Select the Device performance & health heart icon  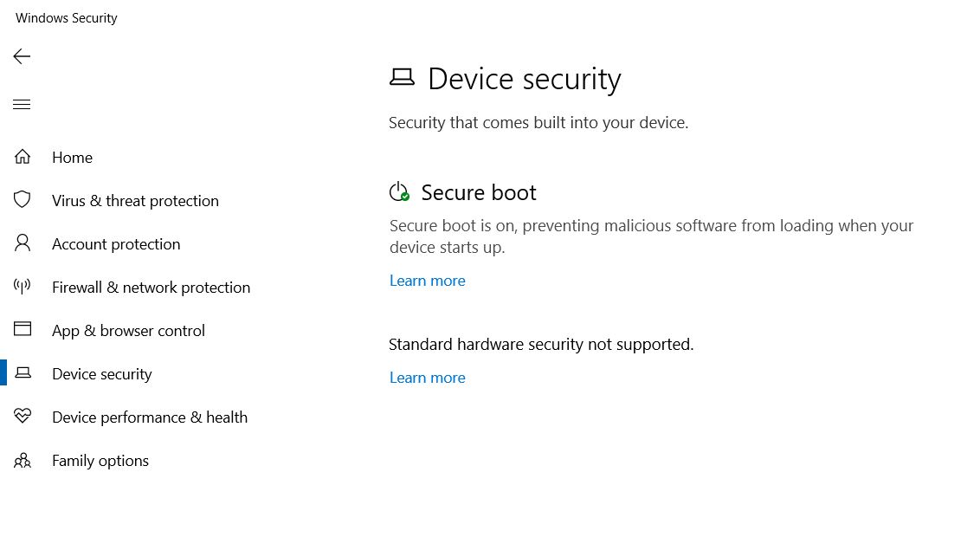pos(23,417)
